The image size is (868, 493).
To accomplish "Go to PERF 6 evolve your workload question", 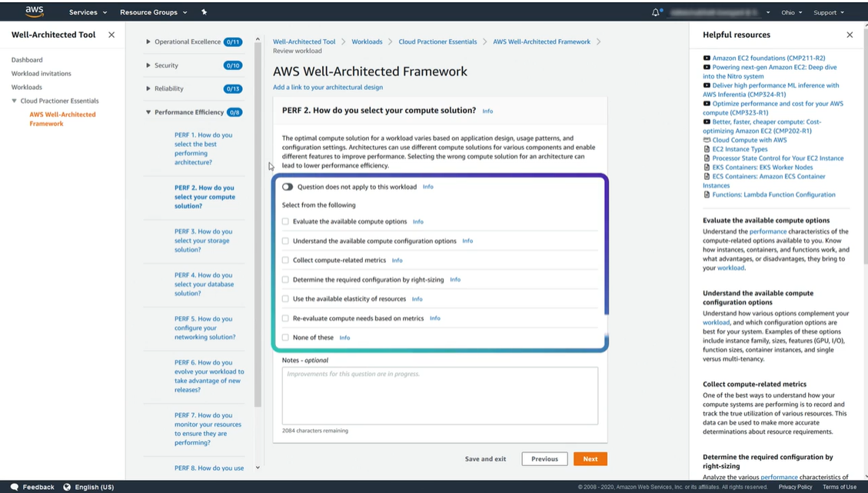I will click(208, 376).
